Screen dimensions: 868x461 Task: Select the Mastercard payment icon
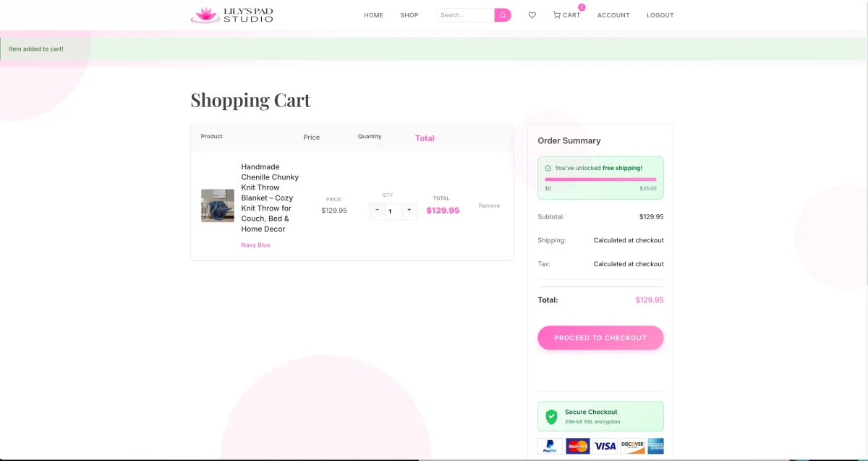577,446
